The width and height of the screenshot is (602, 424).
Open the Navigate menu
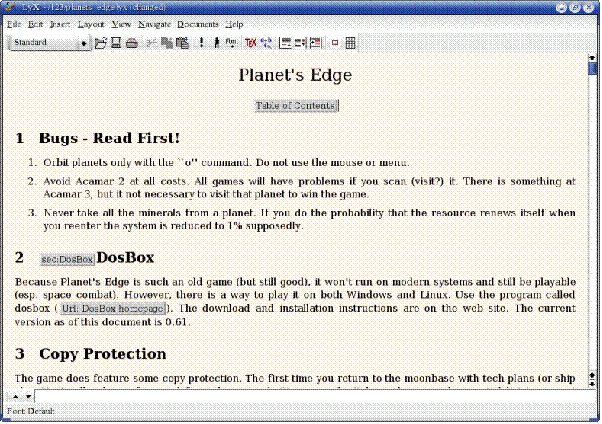(154, 24)
